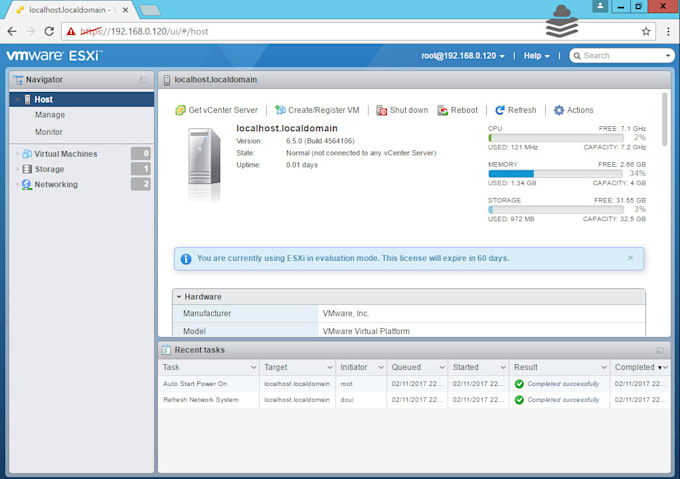Minimize the Navigator panel

(143, 80)
